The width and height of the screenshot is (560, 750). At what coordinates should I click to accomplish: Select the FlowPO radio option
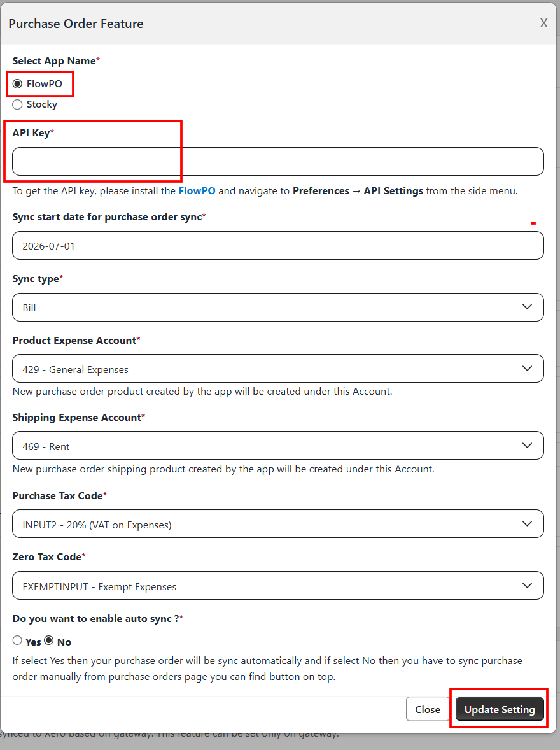pyautogui.click(x=17, y=83)
